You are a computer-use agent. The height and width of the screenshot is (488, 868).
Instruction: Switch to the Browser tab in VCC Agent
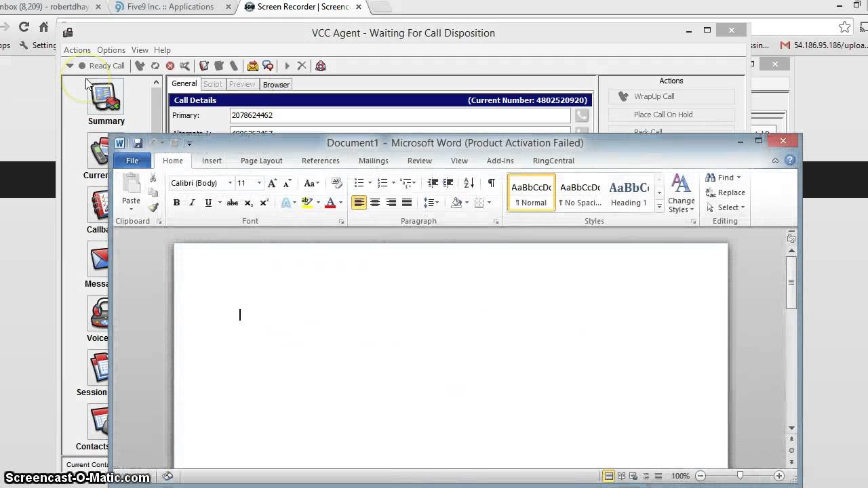click(276, 85)
